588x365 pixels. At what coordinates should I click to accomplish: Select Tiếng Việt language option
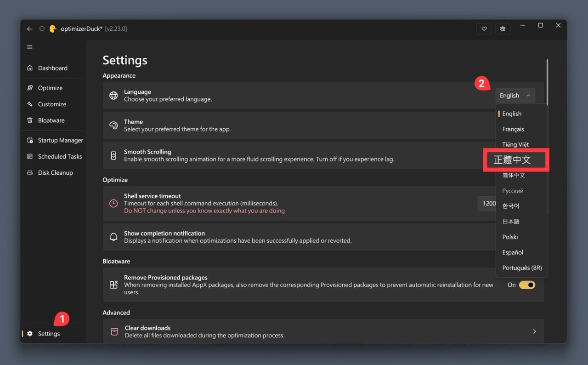click(522, 144)
